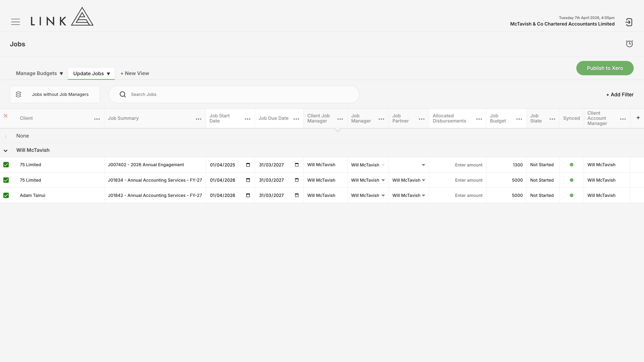Open Jobs without Job Managers grouping selector
This screenshot has height=362, width=644.
tap(55, 95)
